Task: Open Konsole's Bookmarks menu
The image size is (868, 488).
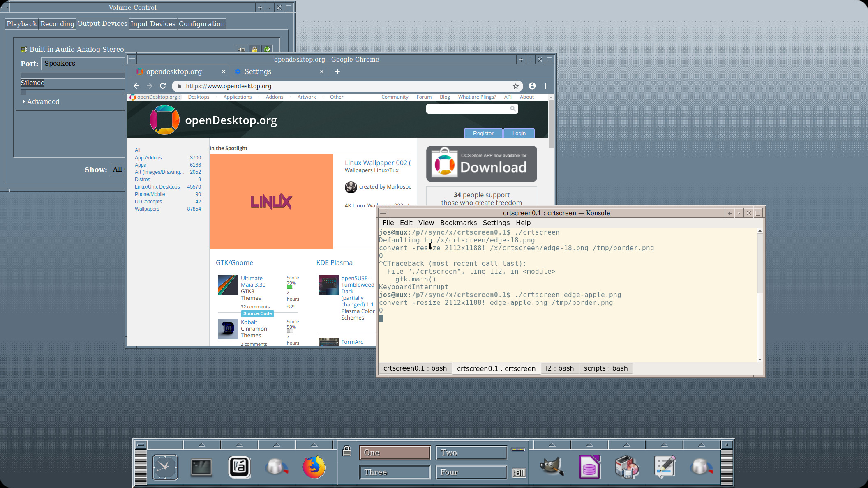Action: click(x=458, y=223)
